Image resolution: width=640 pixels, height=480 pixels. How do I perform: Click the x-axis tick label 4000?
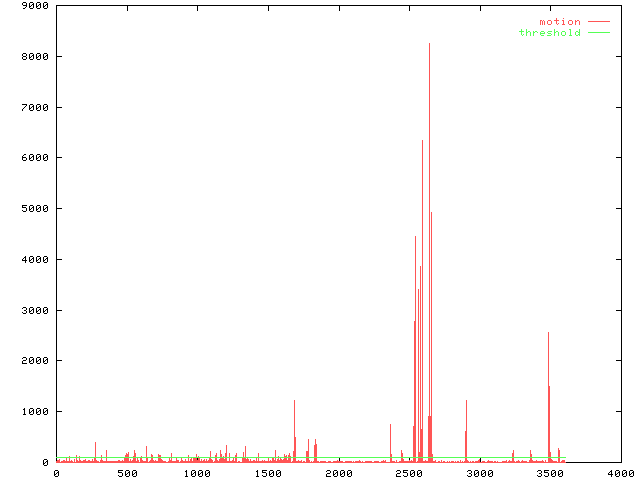tap(620, 473)
